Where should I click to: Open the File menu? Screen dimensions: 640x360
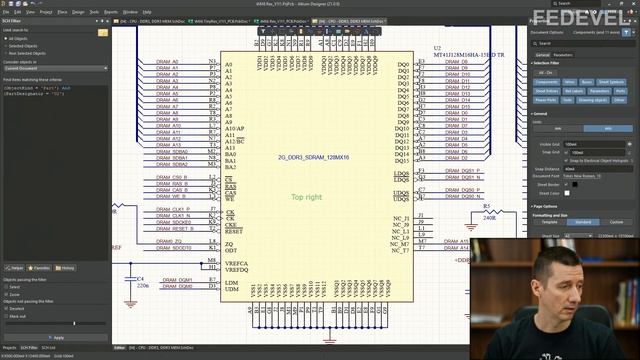click(6, 12)
